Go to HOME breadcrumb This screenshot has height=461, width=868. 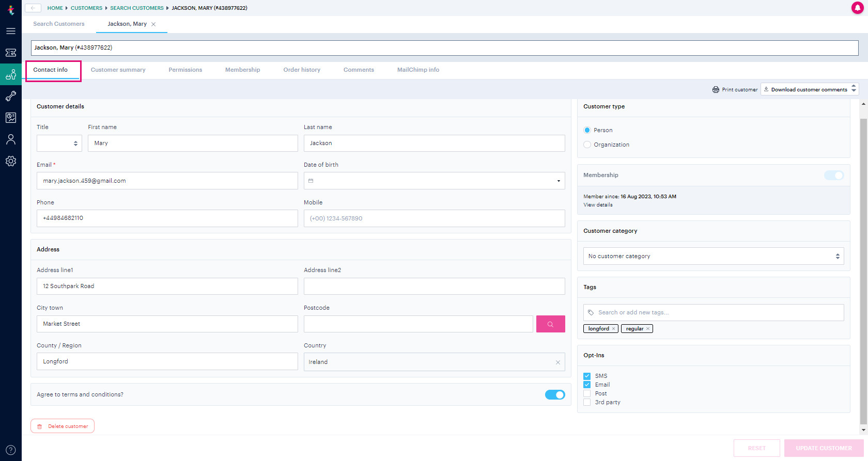pyautogui.click(x=55, y=8)
